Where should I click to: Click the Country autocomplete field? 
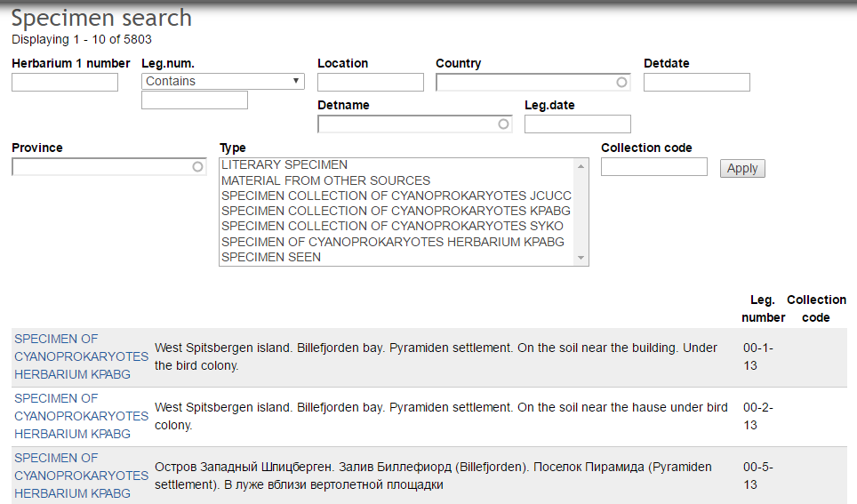[x=525, y=83]
